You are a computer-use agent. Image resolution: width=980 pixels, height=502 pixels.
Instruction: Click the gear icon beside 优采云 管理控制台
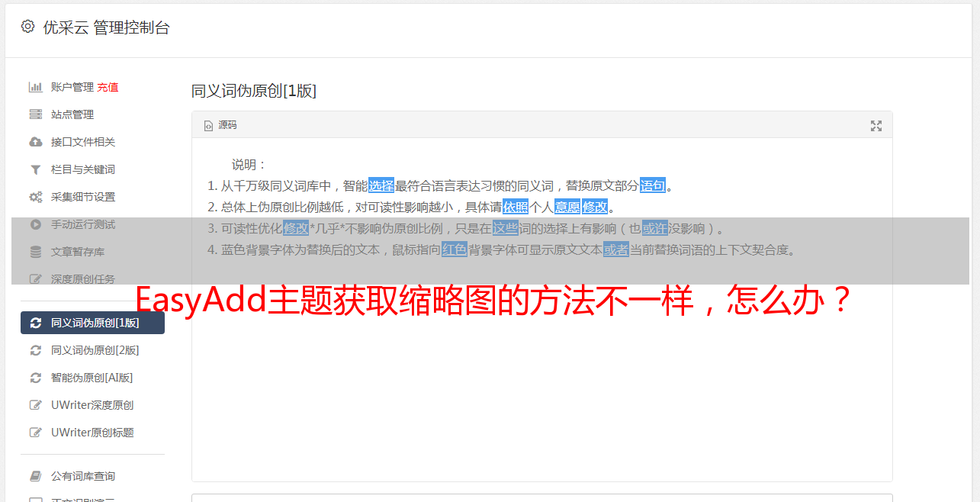pos(28,27)
